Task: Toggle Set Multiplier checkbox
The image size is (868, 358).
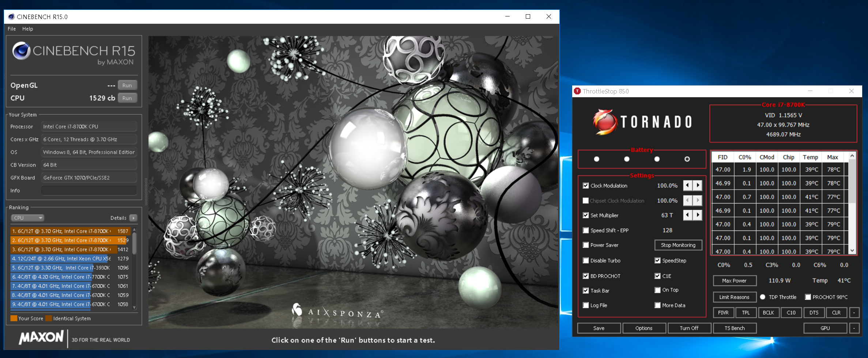Action: tap(586, 215)
